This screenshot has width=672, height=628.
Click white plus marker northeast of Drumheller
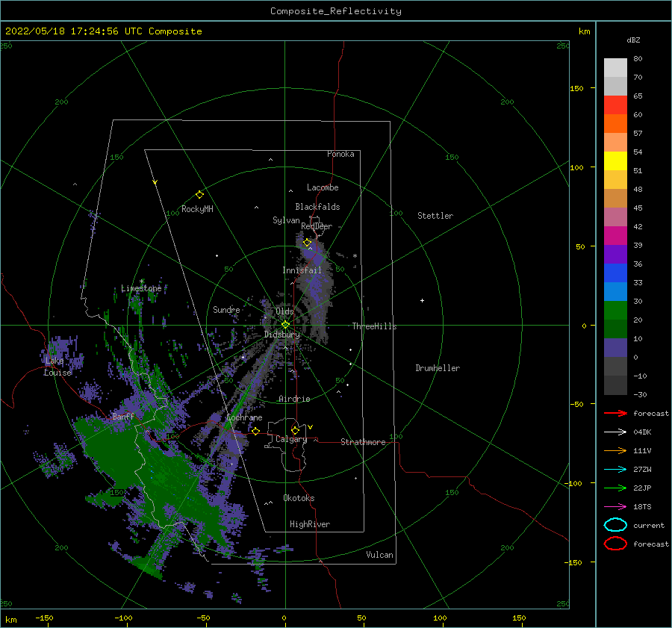422,300
